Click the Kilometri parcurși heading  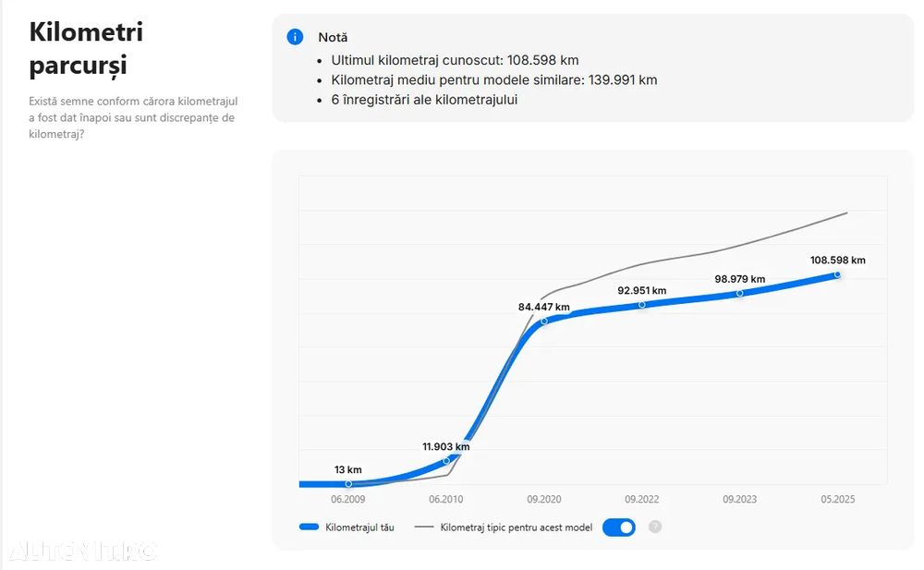[86, 49]
